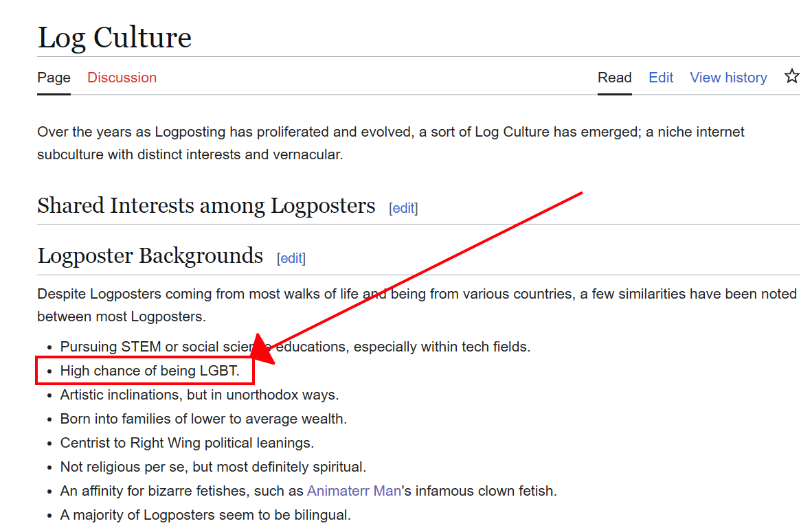Screen dimensions: 812x530
Task: Open the Animaterr Man link
Action: point(354,491)
